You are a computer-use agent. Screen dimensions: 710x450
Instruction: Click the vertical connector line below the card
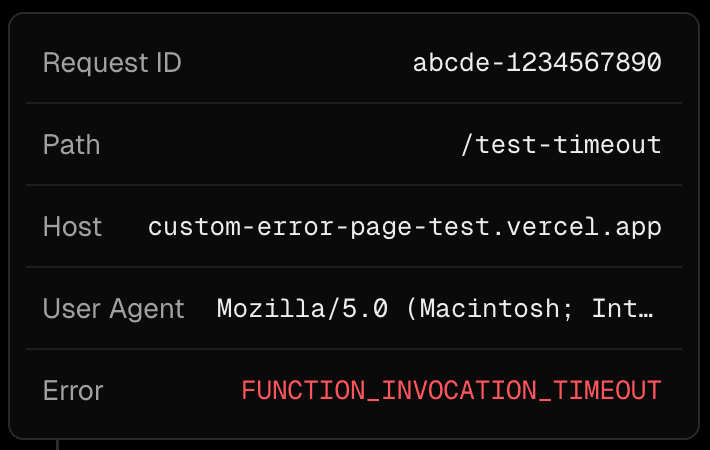(x=57, y=444)
